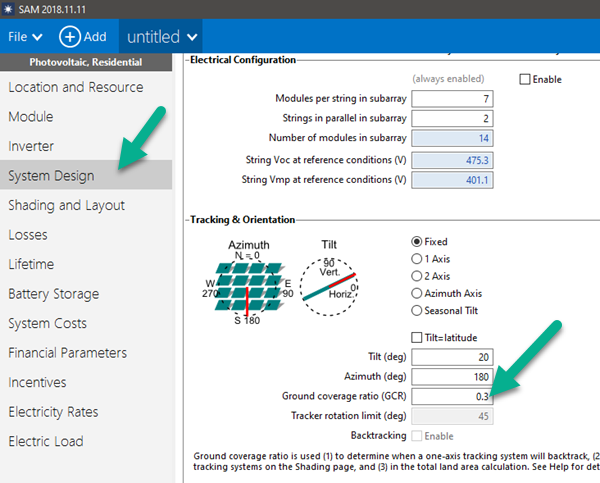This screenshot has width=600, height=483.
Task: Go to the Shading and Layout page
Action: 66,205
